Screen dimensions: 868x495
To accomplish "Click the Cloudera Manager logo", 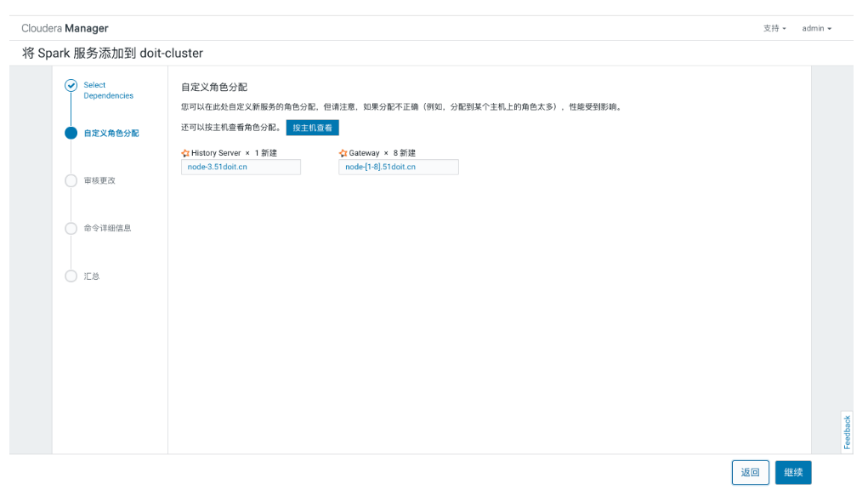I will tap(65, 28).
